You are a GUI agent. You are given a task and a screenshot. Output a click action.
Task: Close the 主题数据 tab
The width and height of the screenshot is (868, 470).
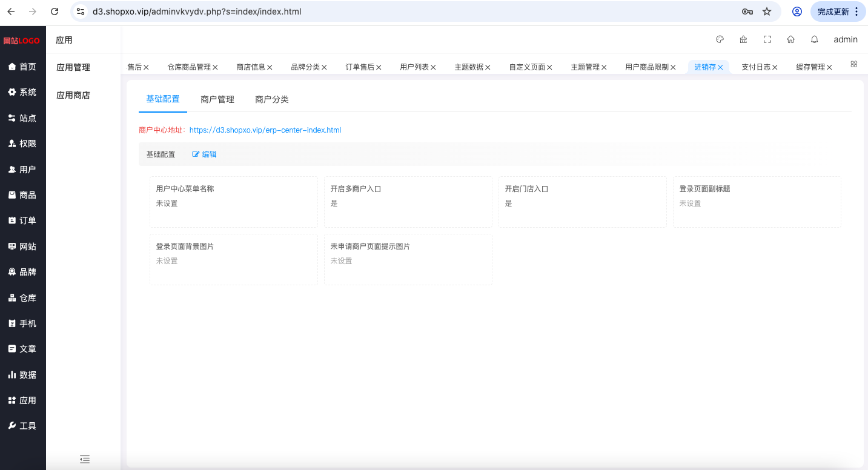(x=488, y=67)
